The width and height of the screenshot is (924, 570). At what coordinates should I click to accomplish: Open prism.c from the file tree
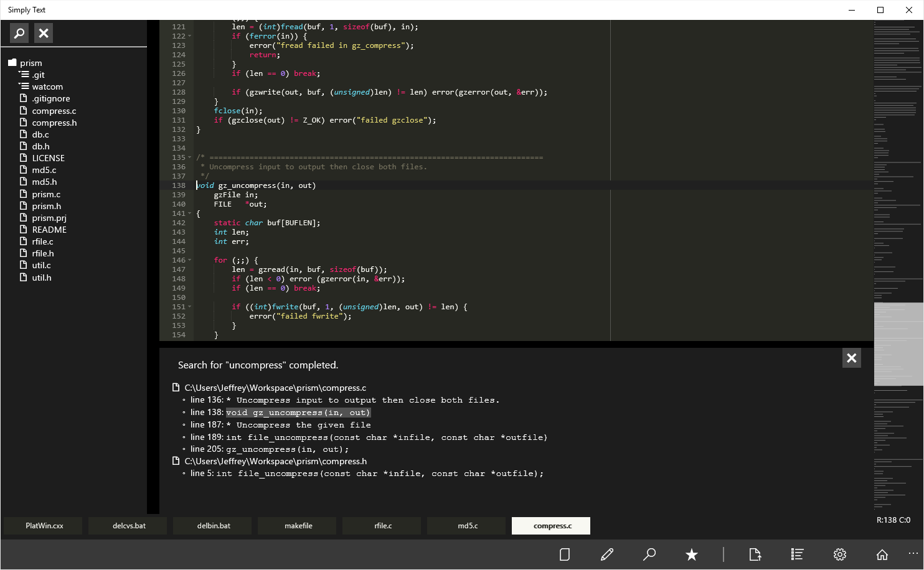pyautogui.click(x=46, y=194)
